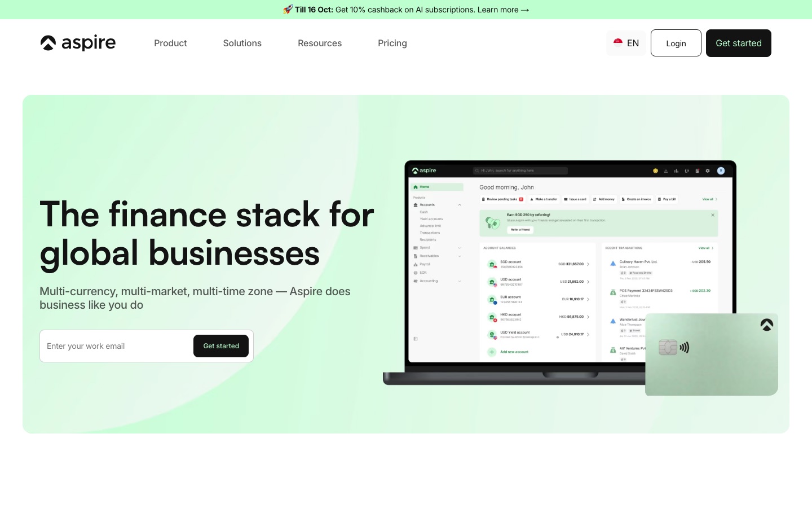Click View all next to Recent Transactions
Viewport: 812px width, 508px height.
pyautogui.click(x=706, y=248)
